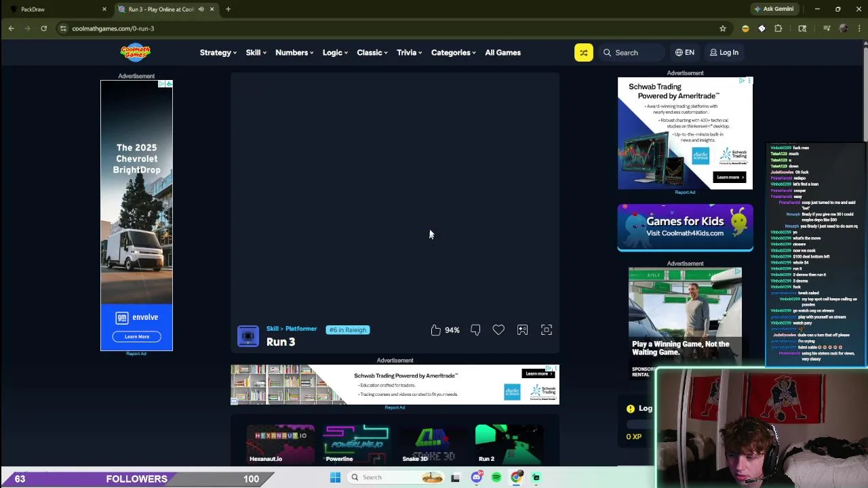Click Learn more on Schwab banner ad

(x=537, y=373)
